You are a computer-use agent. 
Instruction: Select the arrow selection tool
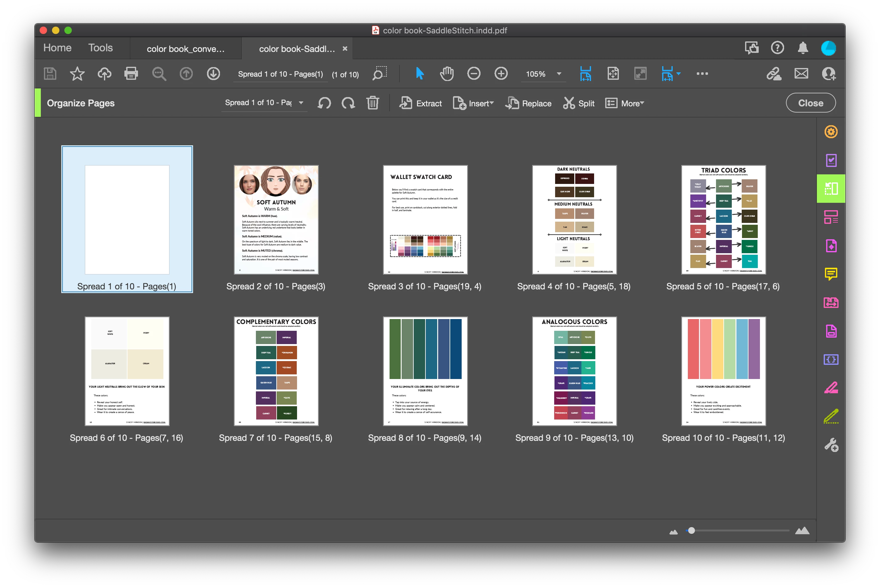click(420, 74)
